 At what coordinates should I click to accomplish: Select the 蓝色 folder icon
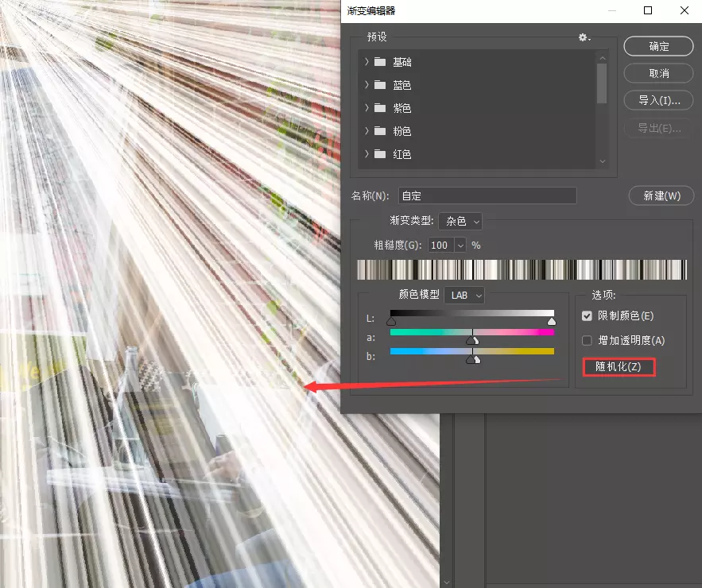point(380,84)
